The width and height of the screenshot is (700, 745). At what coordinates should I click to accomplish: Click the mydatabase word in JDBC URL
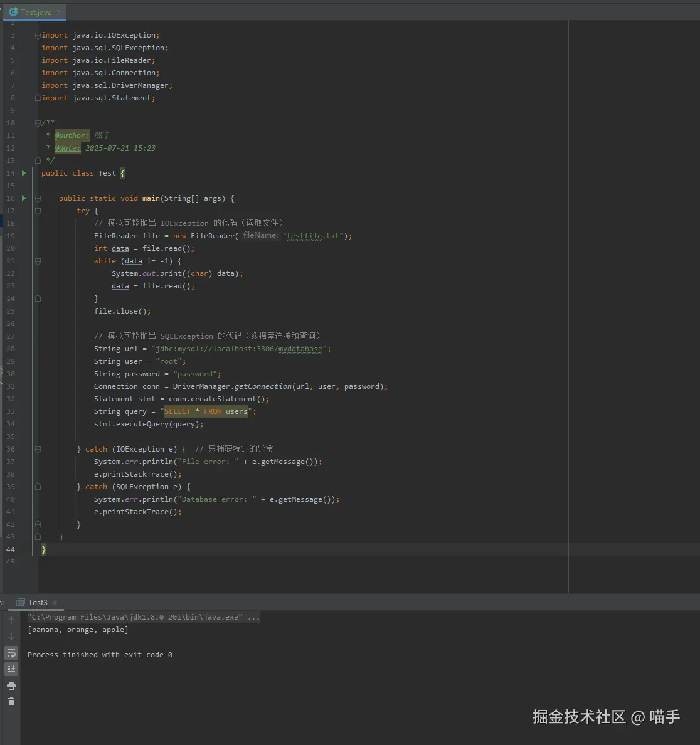(x=300, y=349)
